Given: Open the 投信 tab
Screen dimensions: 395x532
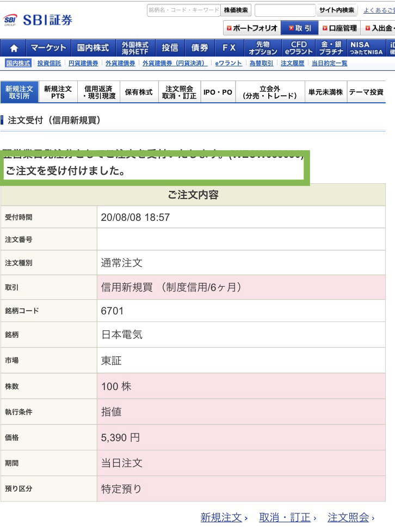Looking at the screenshot, I should (x=170, y=48).
